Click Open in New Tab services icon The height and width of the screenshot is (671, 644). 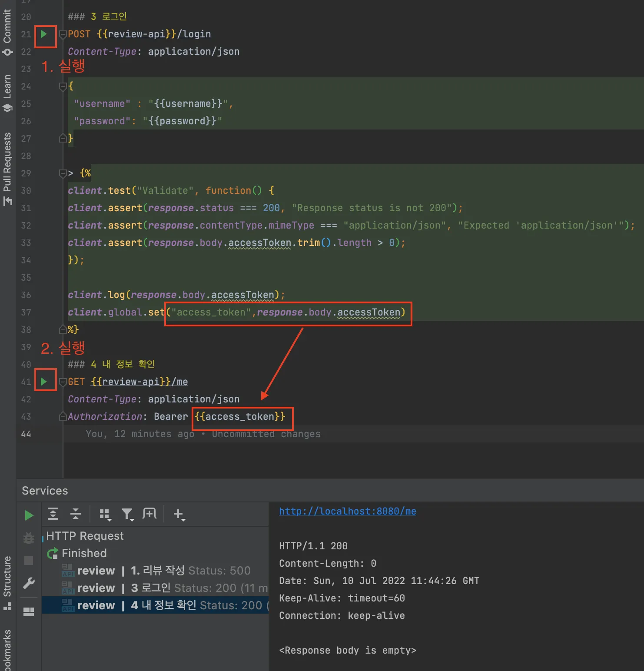pyautogui.click(x=149, y=514)
